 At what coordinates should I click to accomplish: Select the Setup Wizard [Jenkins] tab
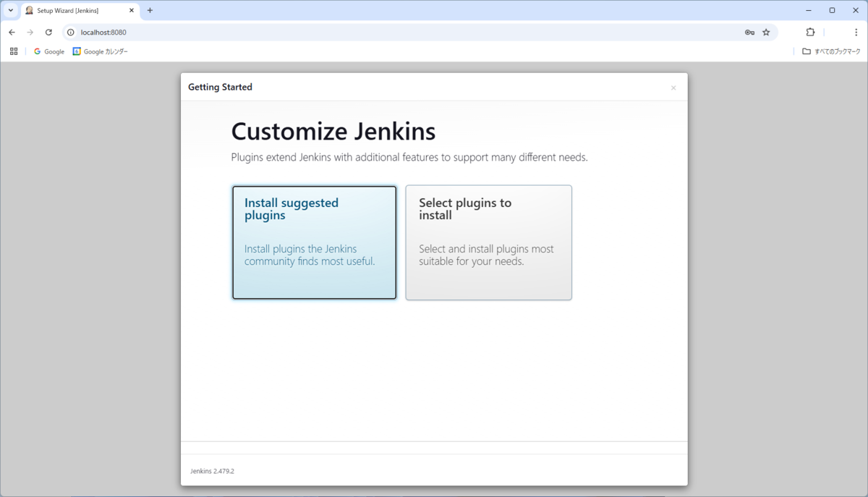(x=80, y=11)
